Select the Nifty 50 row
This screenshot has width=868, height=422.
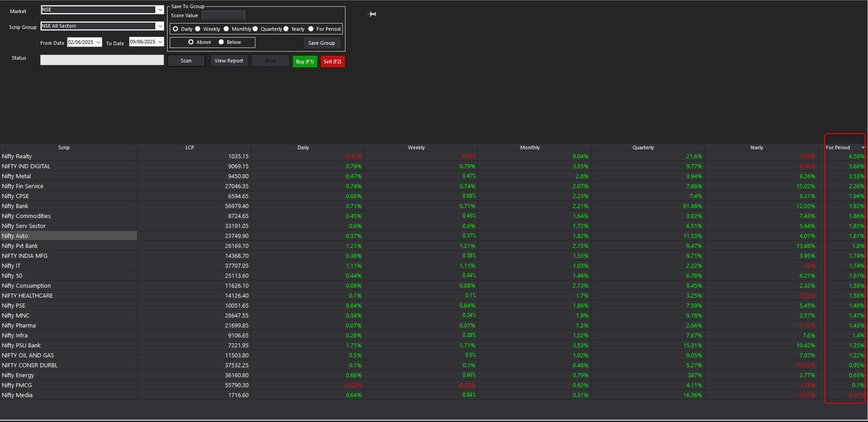(x=433, y=275)
